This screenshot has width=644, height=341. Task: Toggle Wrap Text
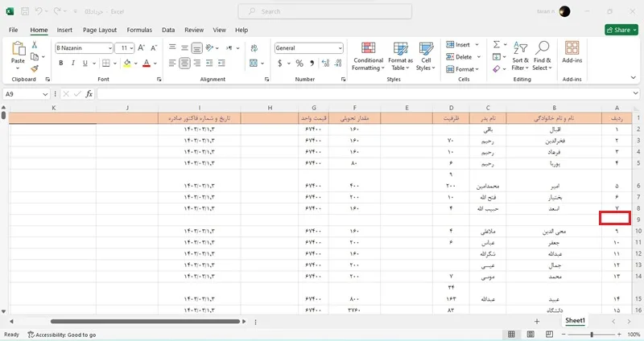tap(254, 48)
